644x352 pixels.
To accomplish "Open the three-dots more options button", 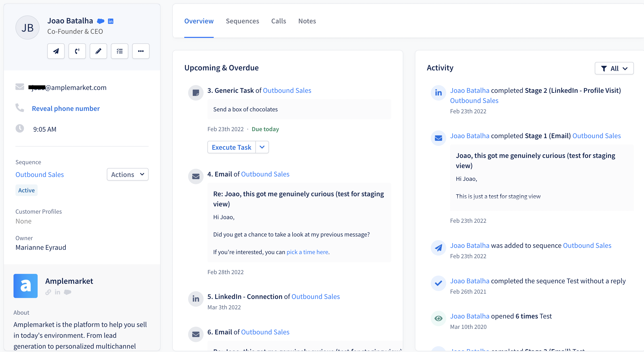I will pos(141,51).
